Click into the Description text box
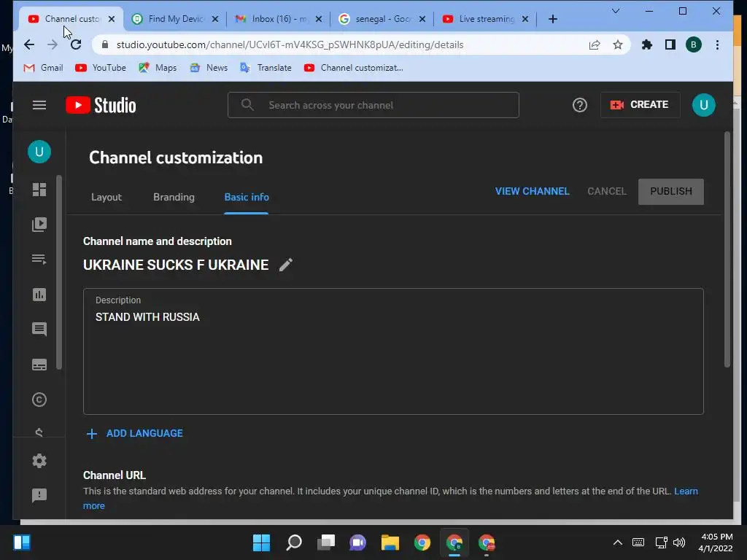 tap(393, 351)
